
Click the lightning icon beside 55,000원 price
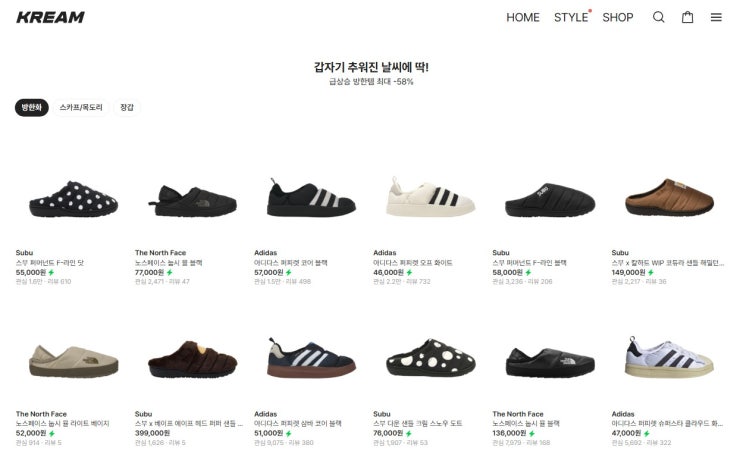point(51,272)
